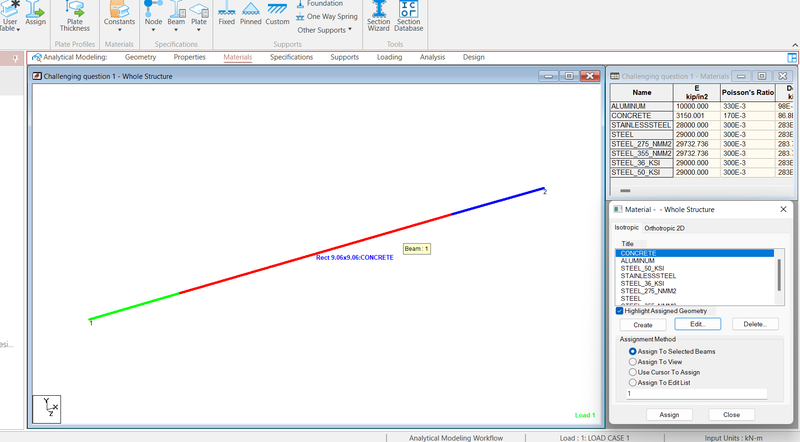Click the axis orientation icon
Image resolution: width=800 pixels, height=442 pixels.
(x=46, y=409)
